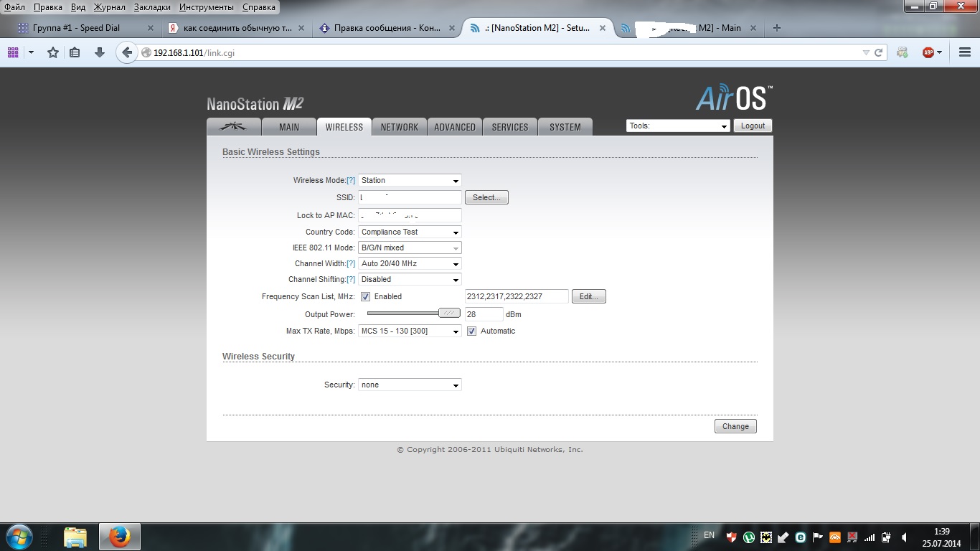Screen dimensions: 980x551
Task: Open the Windows Start menu
Action: [19, 537]
